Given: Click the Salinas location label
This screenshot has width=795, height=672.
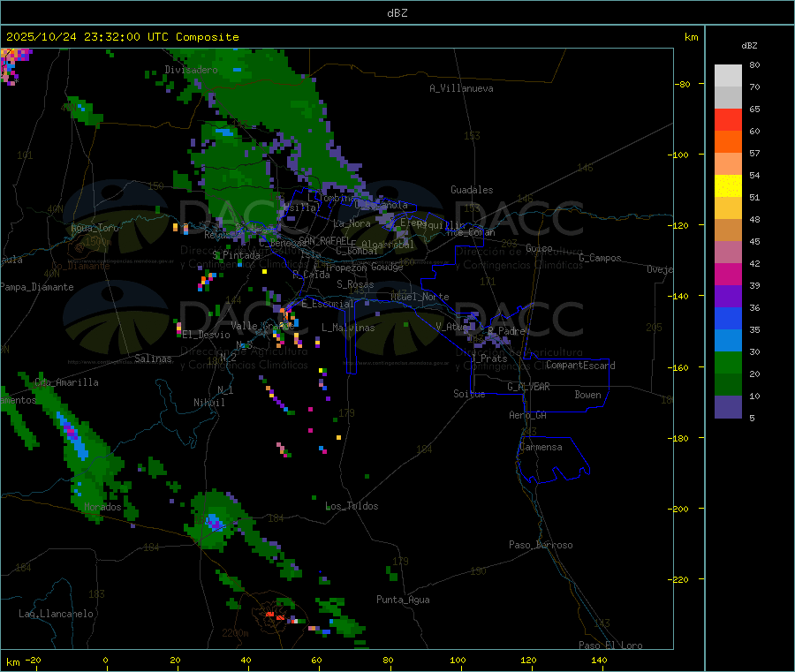Looking at the screenshot, I should click(153, 359).
